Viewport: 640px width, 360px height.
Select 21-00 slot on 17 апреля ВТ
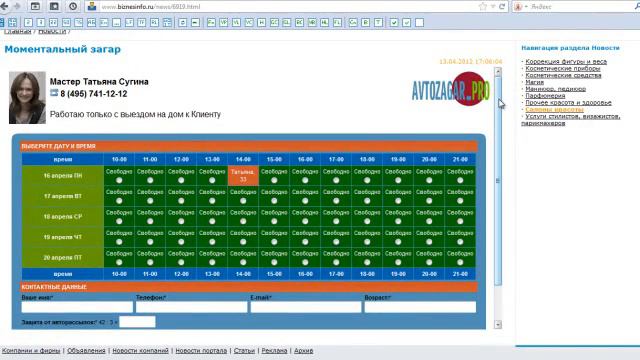[460, 201]
